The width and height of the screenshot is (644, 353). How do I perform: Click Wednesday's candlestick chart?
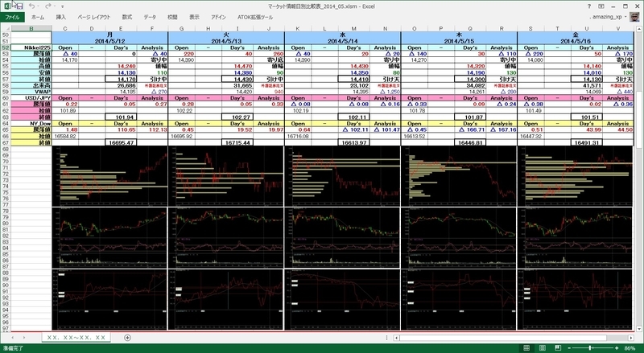click(343, 238)
